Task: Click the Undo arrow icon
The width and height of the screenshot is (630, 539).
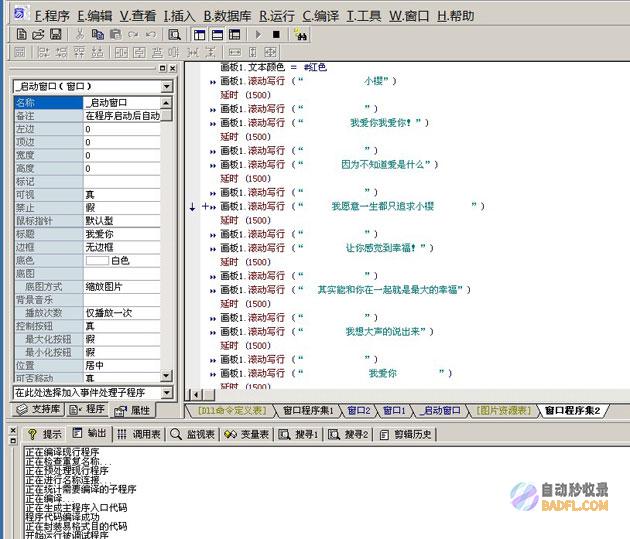Action: click(x=151, y=35)
